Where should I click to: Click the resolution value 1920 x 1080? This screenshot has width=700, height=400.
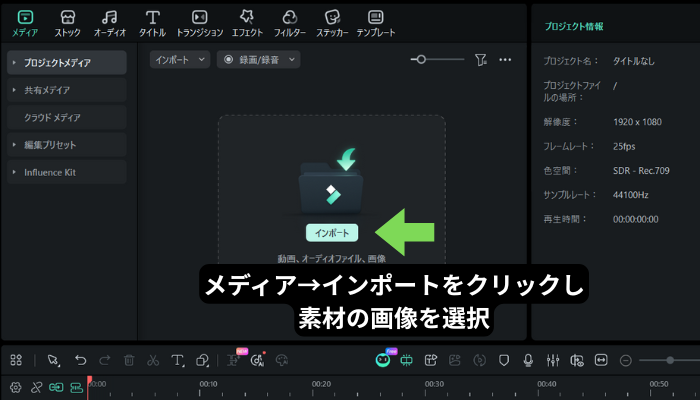click(x=637, y=122)
